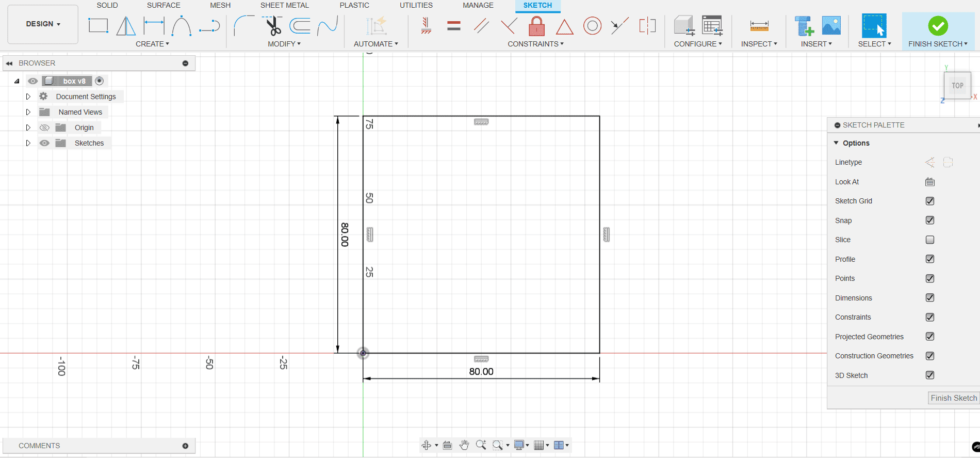Activate the Fillet tool
The image size is (980, 458).
[x=244, y=25]
